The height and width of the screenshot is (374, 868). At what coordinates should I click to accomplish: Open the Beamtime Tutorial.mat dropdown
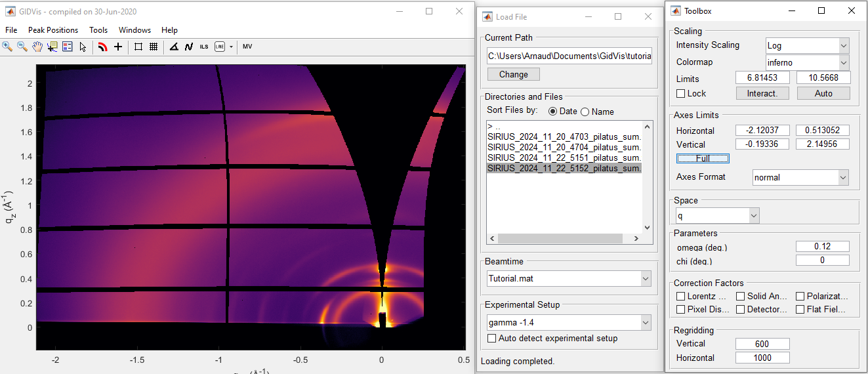pos(569,278)
